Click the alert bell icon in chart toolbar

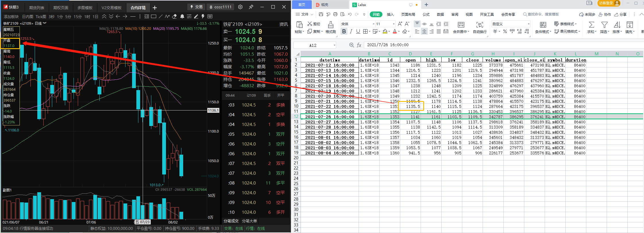182,17
